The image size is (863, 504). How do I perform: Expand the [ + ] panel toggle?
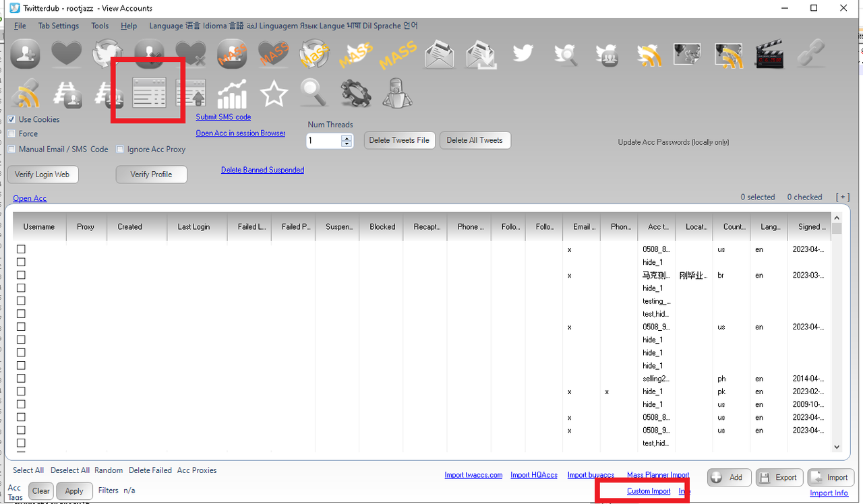[x=843, y=197]
